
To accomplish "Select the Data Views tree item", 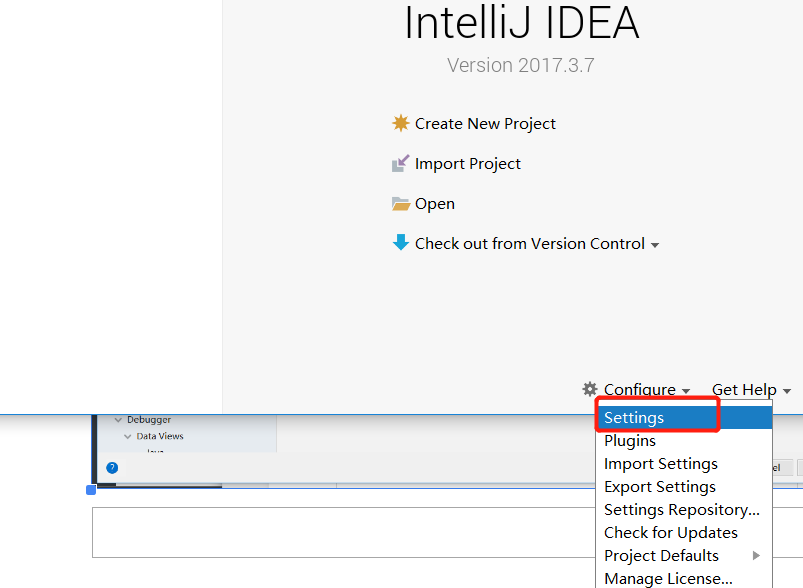I will click(160, 436).
